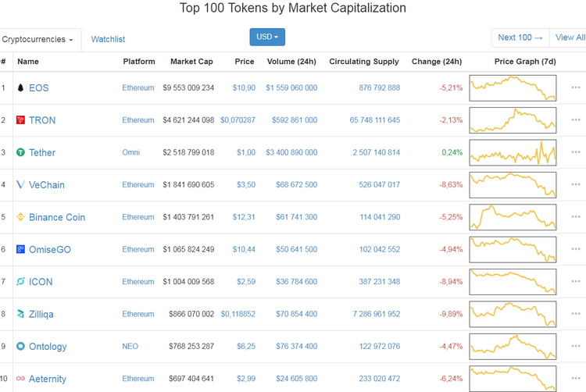
Task: Open the more options menu for TRON
Action: [576, 119]
